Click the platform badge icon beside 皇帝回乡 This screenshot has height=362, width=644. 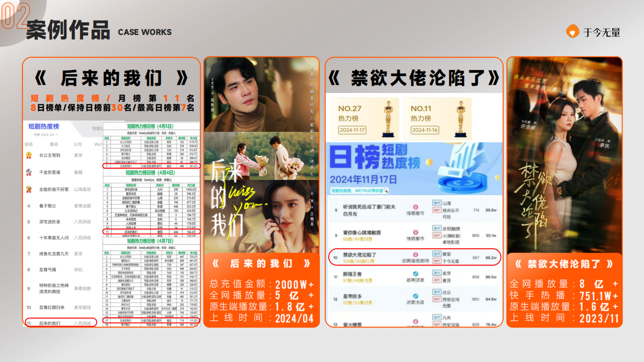(415, 296)
